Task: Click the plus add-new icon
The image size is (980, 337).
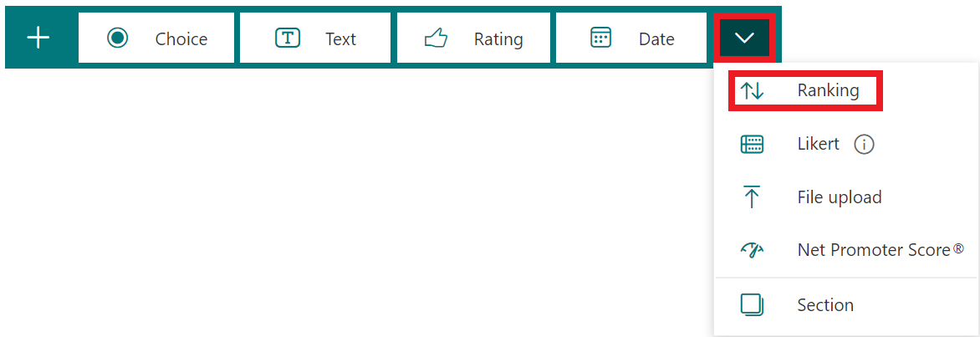Action: pos(38,38)
